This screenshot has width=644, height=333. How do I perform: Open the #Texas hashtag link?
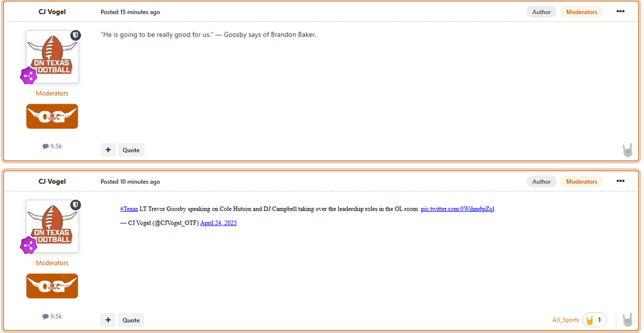(129, 209)
